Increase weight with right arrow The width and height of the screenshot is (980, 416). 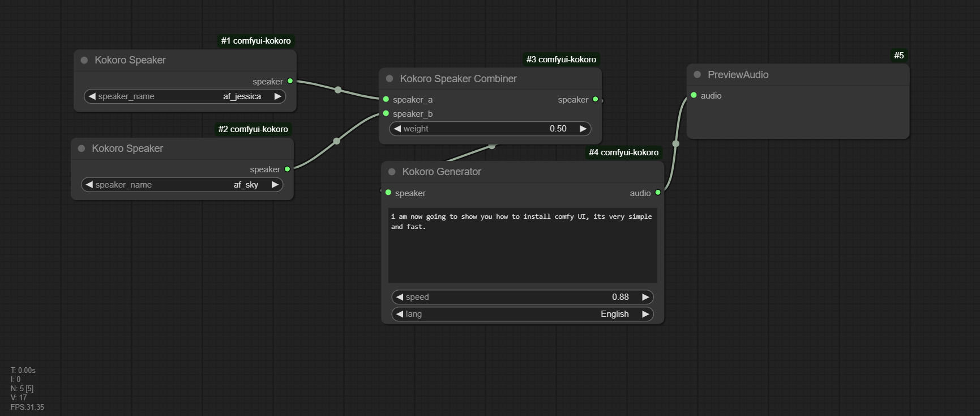tap(583, 129)
